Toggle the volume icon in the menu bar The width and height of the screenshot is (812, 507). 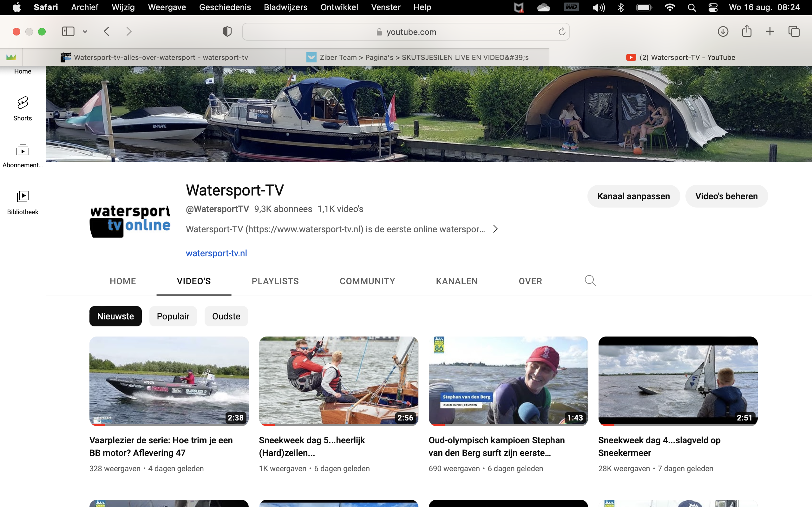tap(598, 7)
